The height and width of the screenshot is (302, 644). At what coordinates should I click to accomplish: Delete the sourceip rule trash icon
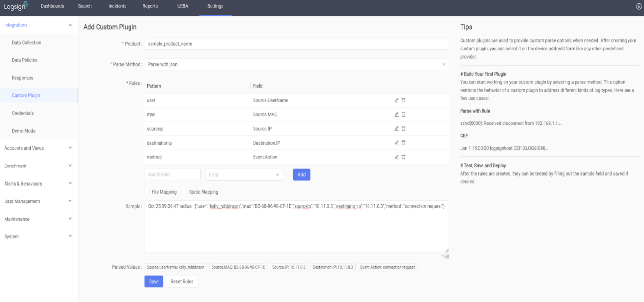click(403, 129)
